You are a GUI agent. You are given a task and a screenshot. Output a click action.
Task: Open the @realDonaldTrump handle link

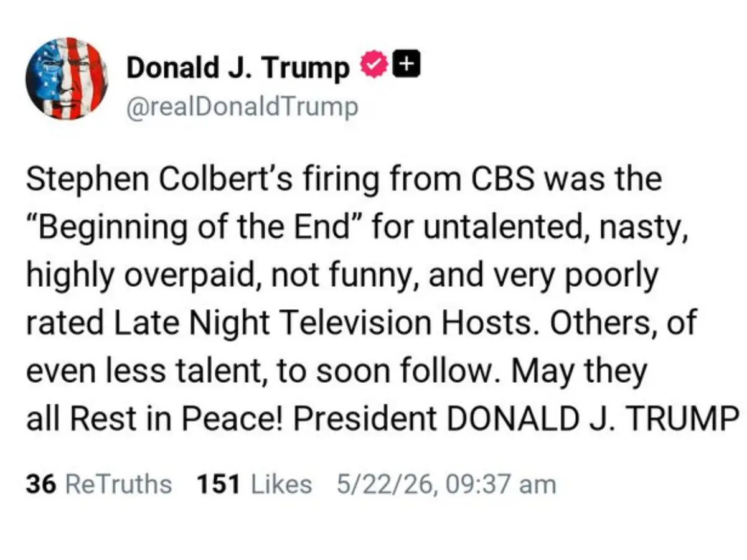243,107
